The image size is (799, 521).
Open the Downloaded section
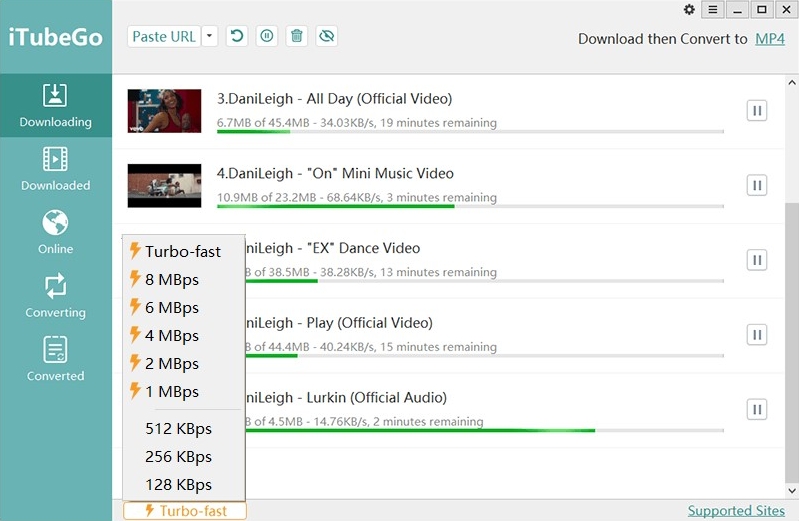[x=56, y=169]
